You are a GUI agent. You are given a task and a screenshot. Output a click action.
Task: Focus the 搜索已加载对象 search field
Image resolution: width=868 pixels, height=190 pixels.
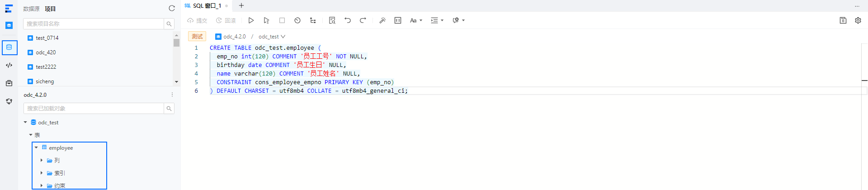[x=94, y=109]
